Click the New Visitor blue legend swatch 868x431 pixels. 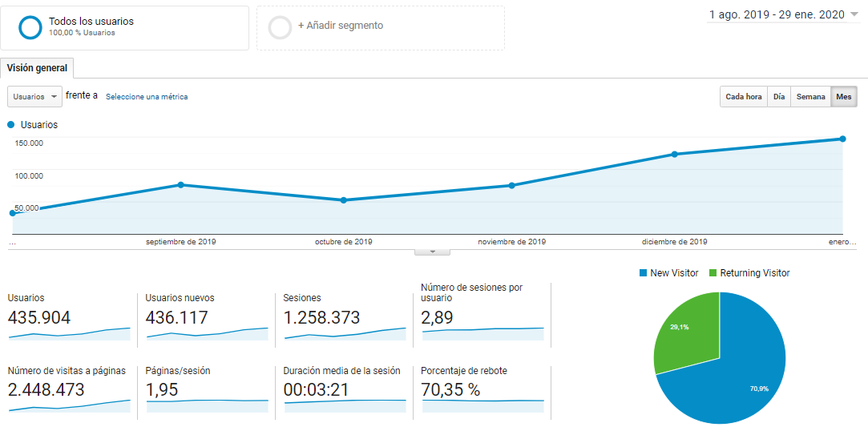[643, 272]
